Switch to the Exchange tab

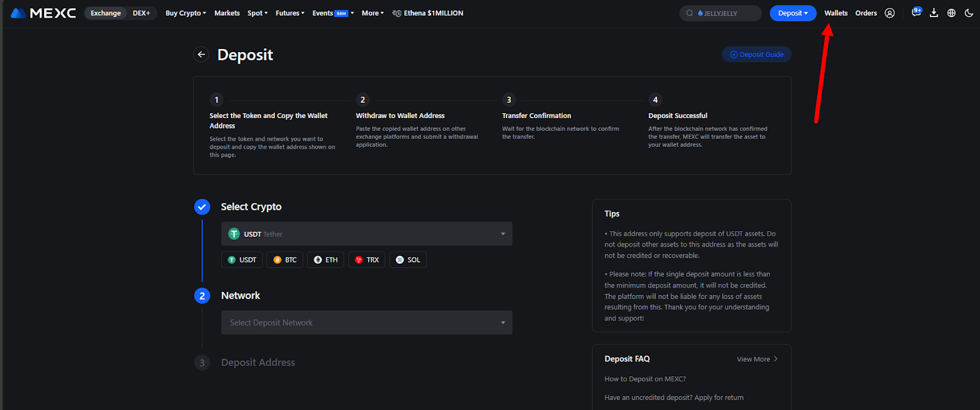(106, 13)
